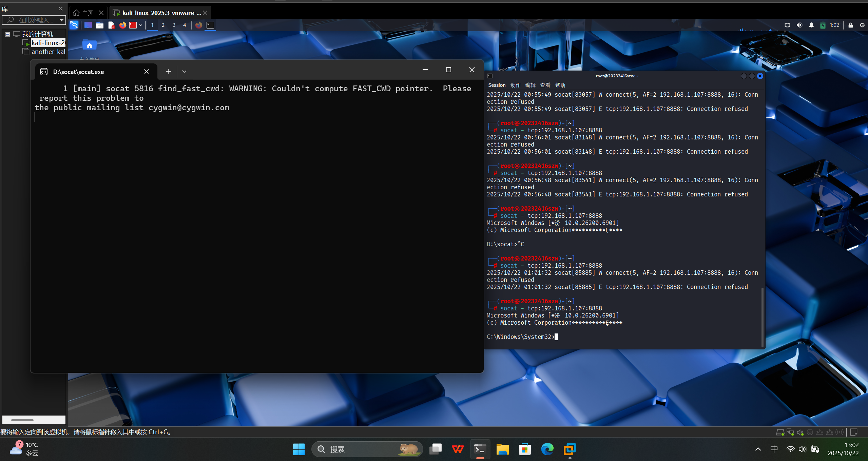Click the library search input field
The image size is (868, 461).
click(36, 20)
